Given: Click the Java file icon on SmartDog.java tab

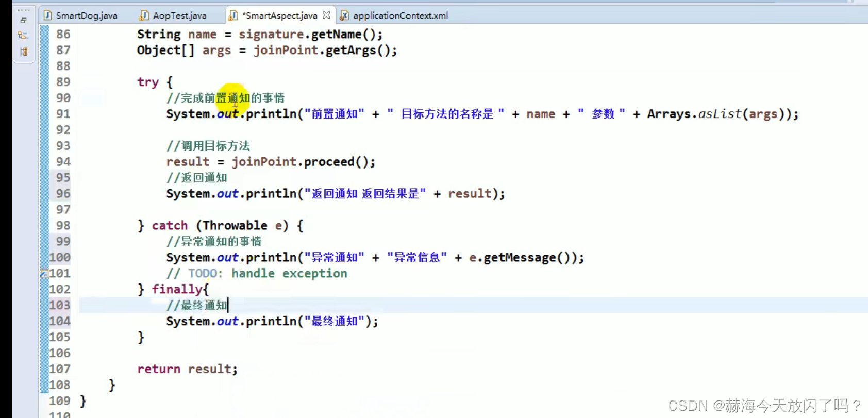Looking at the screenshot, I should (x=48, y=15).
